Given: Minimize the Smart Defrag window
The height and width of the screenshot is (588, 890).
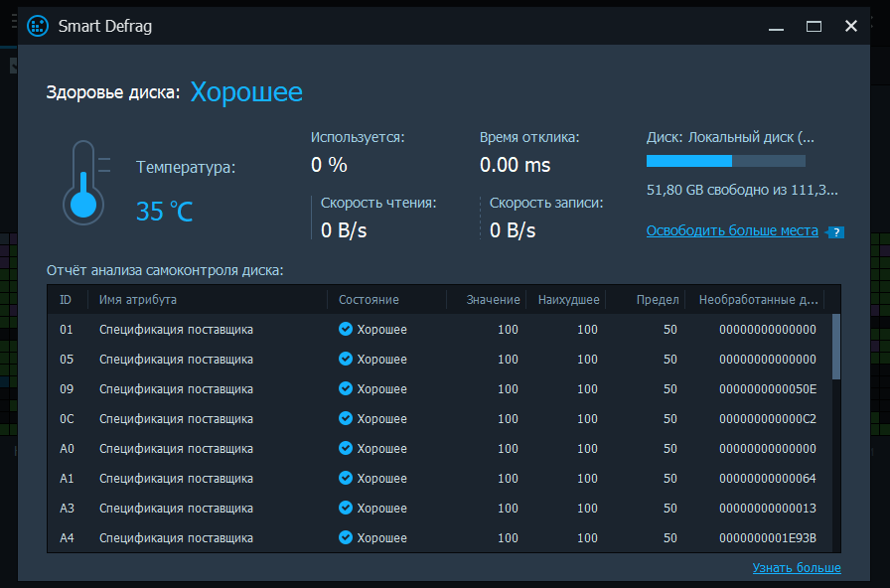Looking at the screenshot, I should (776, 27).
